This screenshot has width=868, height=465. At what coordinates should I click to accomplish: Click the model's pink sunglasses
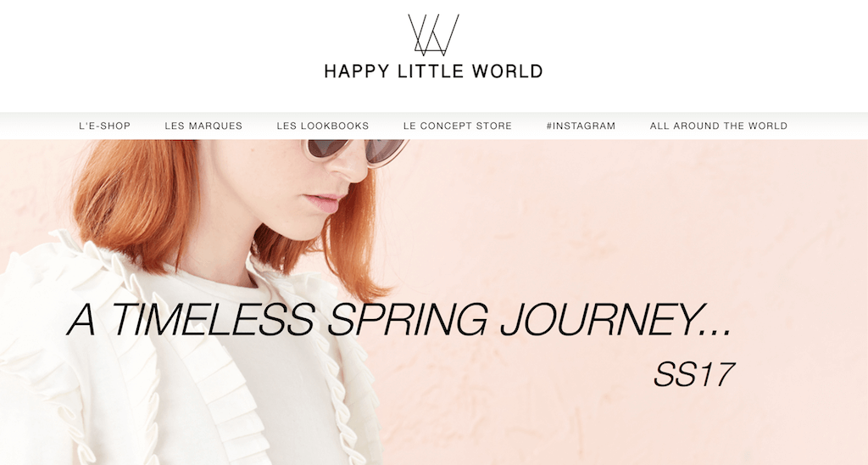point(355,151)
